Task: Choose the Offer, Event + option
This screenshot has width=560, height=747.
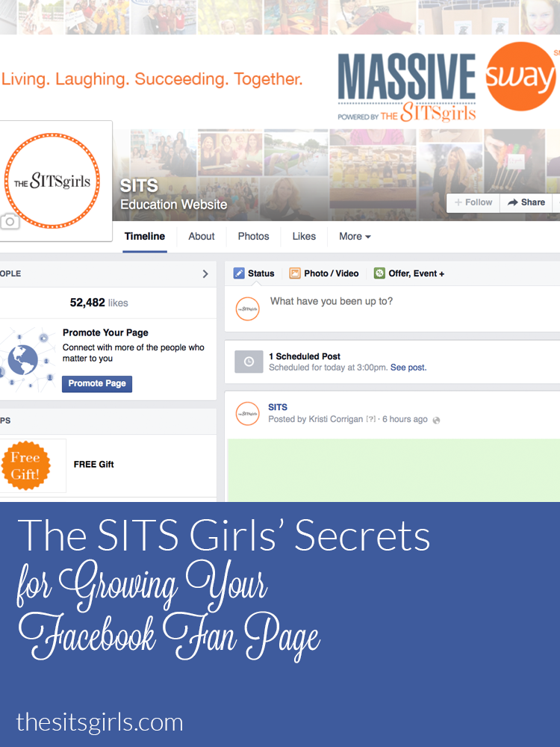Action: pyautogui.click(x=409, y=273)
